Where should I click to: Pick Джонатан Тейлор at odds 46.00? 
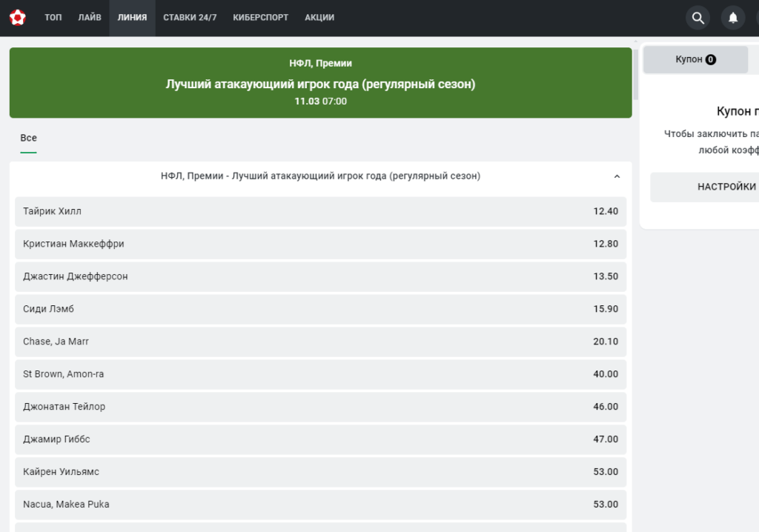[x=320, y=407]
